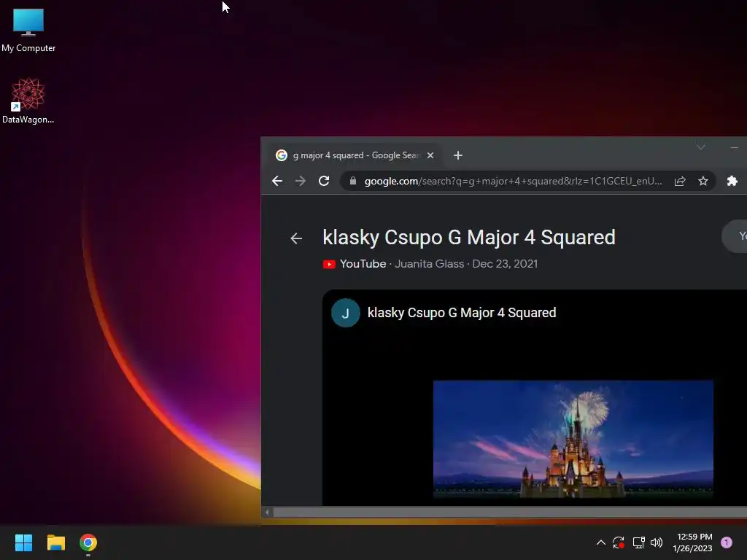Close the g major 4 squared tab
This screenshot has width=747, height=560.
(x=430, y=155)
